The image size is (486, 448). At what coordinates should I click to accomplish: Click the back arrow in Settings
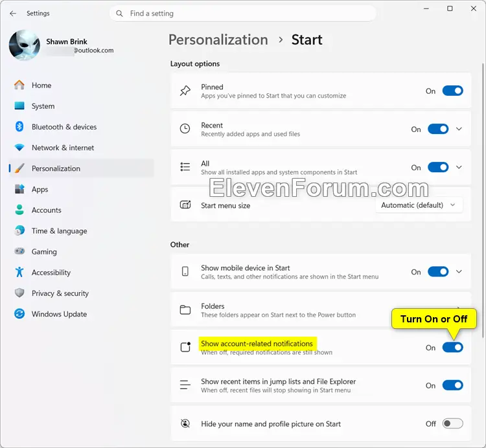[x=13, y=14]
